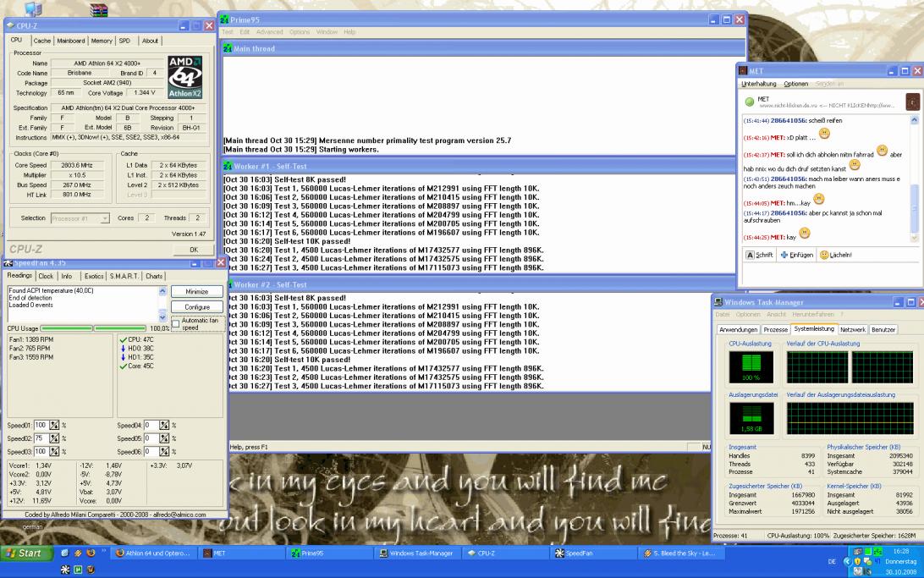Image resolution: width=924 pixels, height=578 pixels.
Task: Open Unterhaltung menu in MET window
Action: point(758,84)
